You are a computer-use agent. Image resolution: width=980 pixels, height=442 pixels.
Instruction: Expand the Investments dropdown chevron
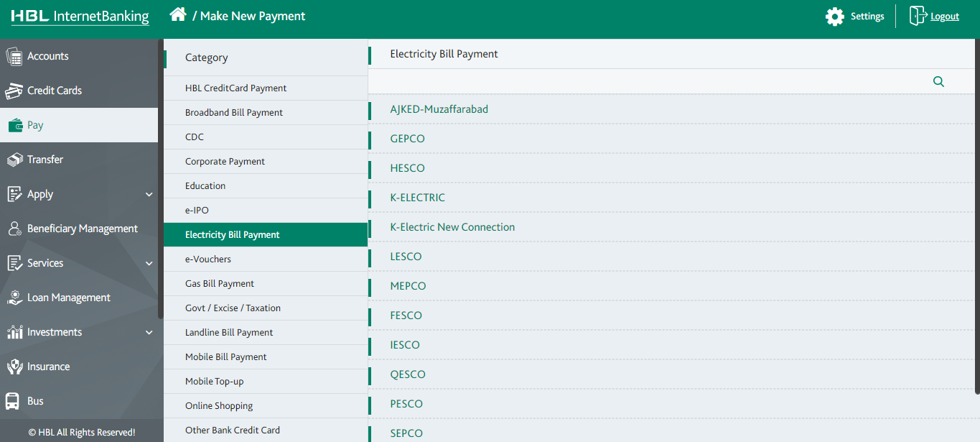click(x=149, y=332)
